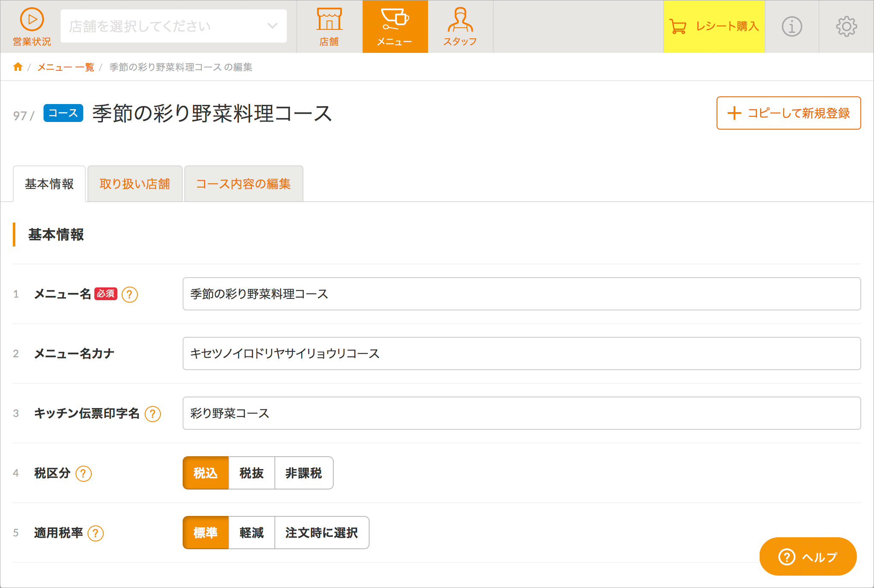This screenshot has height=588, width=874.
Task: Click the home breadcrumb icon
Action: (18, 67)
